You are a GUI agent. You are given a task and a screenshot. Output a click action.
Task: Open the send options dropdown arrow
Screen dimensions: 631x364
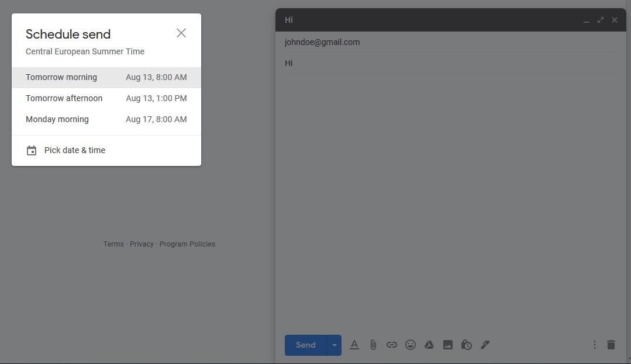coord(334,345)
